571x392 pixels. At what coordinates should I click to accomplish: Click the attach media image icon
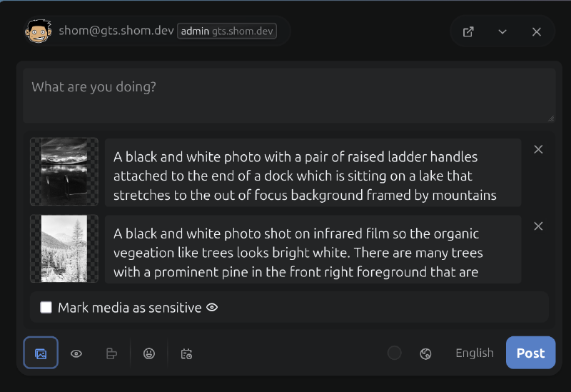[41, 353]
